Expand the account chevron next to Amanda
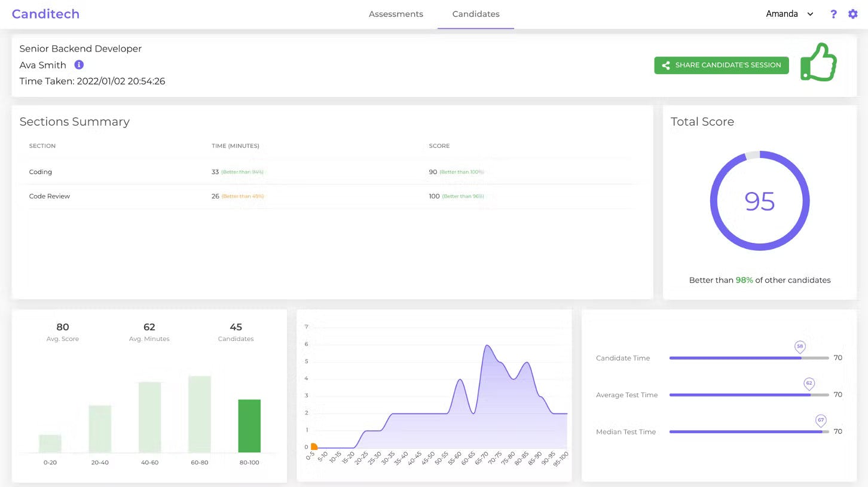This screenshot has width=868, height=487. coord(810,14)
